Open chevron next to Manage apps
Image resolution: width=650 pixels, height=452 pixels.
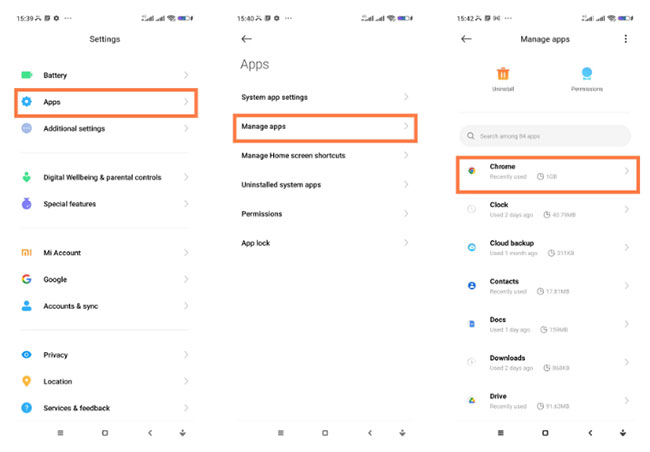(x=406, y=126)
